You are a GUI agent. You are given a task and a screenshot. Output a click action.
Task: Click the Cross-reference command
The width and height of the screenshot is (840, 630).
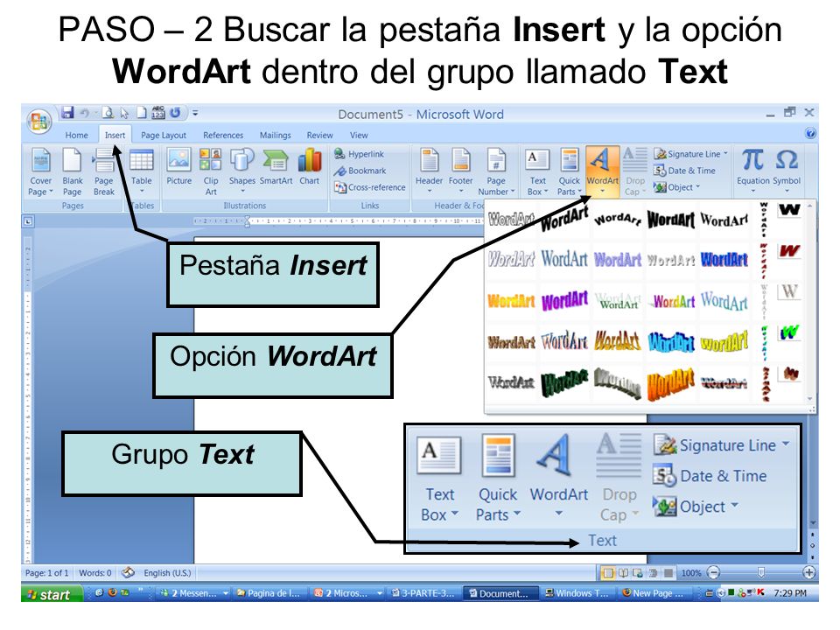(x=369, y=187)
